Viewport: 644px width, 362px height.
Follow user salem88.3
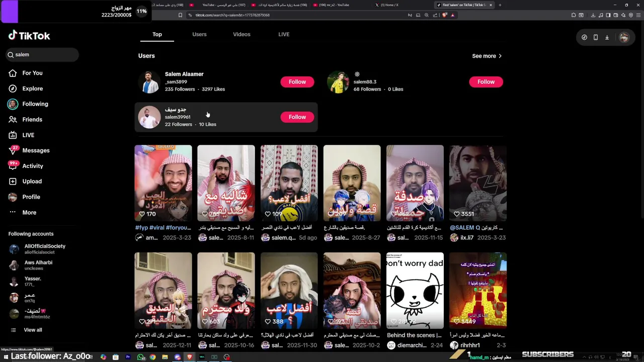tap(486, 81)
